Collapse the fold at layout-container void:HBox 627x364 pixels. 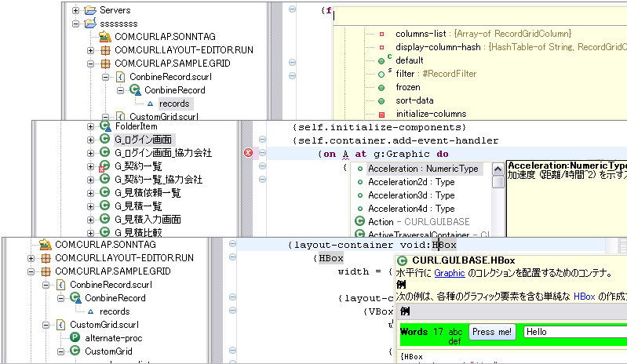[x=232, y=245]
